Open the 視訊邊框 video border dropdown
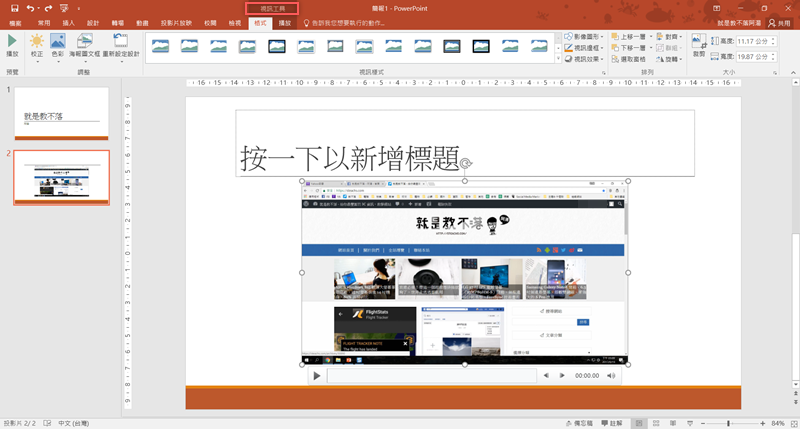Image resolution: width=800 pixels, height=429 pixels. (584, 48)
